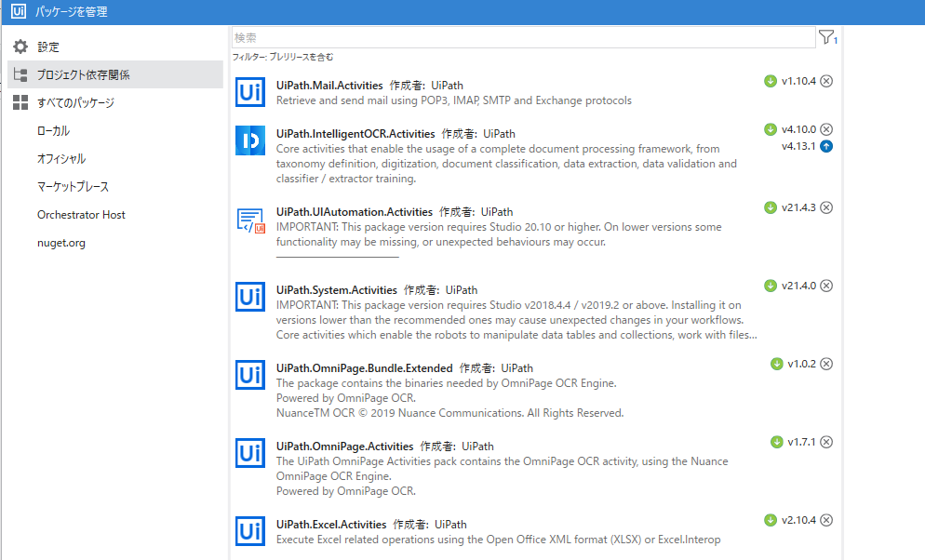The height and width of the screenshot is (560, 925).
Task: Select すべてのパッケージ in the sidebar
Action: click(x=75, y=102)
